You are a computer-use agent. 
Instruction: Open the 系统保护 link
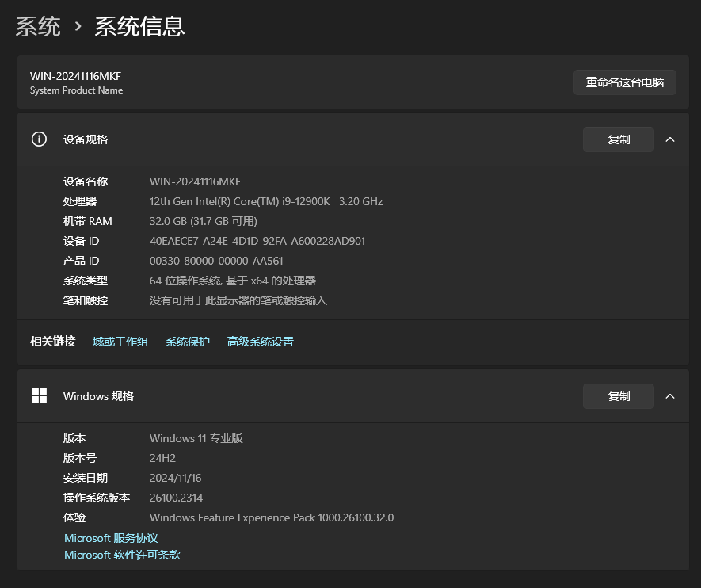coord(187,342)
